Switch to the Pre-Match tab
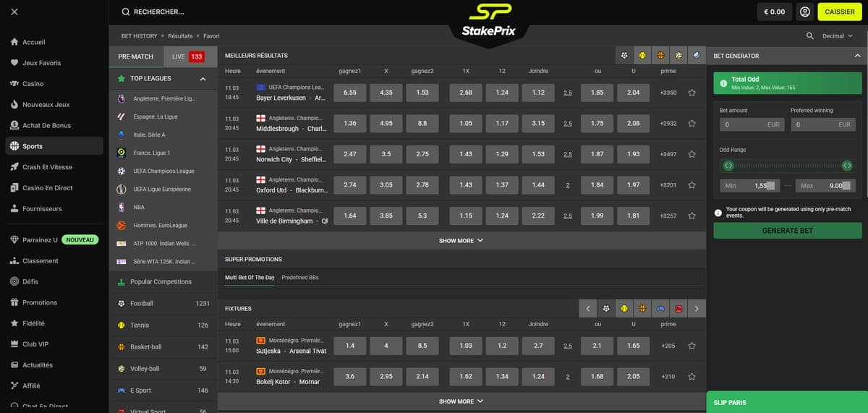The height and width of the screenshot is (413, 868). (x=136, y=56)
